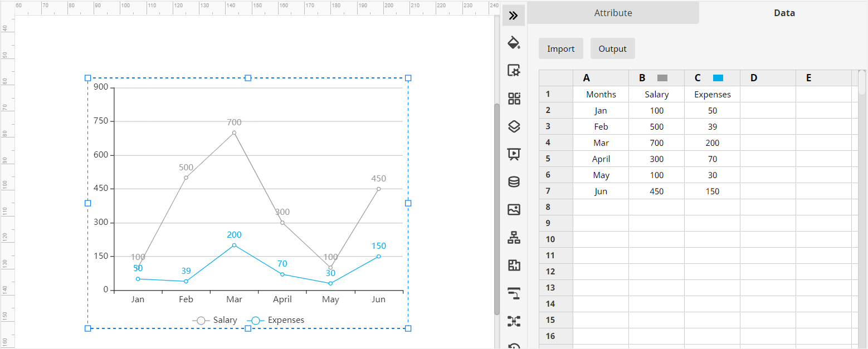Click the Output button

(x=612, y=48)
